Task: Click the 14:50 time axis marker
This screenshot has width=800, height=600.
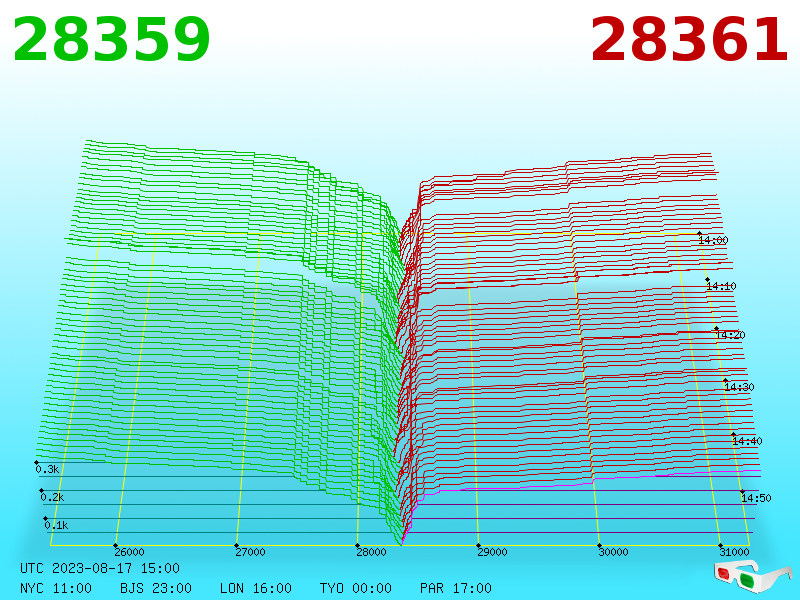Action: point(756,498)
